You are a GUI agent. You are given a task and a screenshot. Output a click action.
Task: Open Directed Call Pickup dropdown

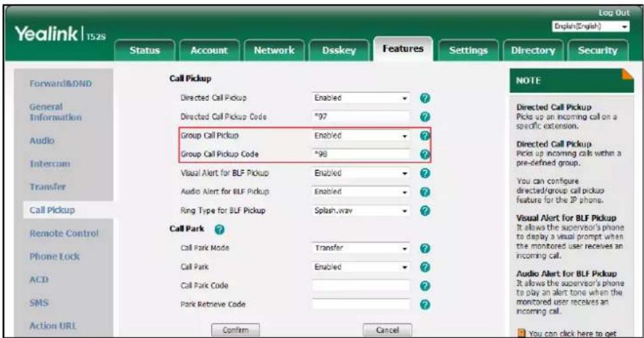361,98
